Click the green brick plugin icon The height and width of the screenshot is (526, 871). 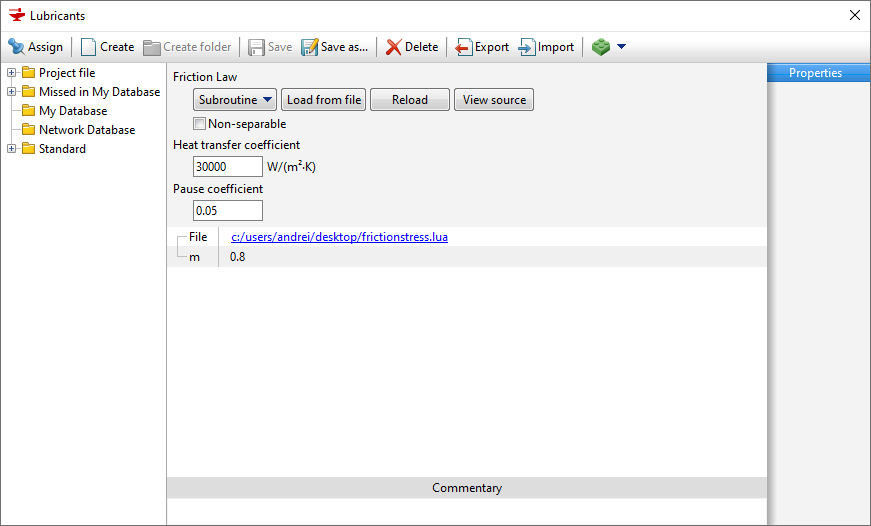pyautogui.click(x=600, y=47)
